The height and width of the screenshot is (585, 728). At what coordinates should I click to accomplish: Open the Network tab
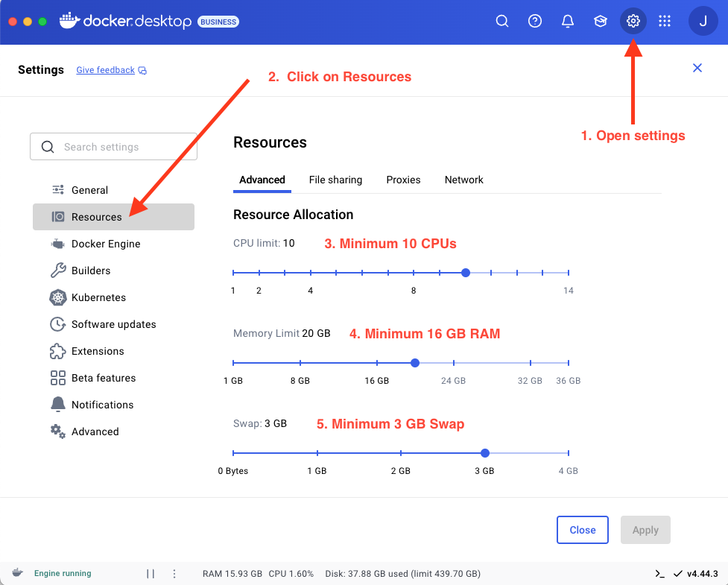[463, 180]
